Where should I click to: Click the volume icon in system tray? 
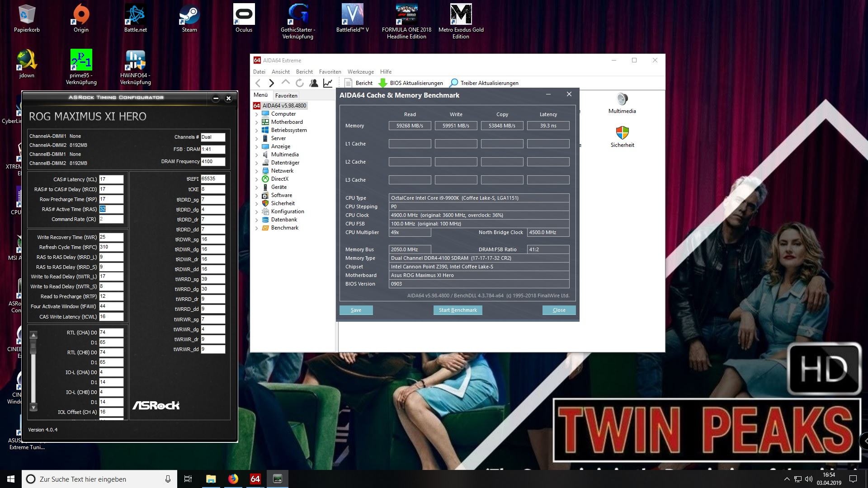pos(808,479)
